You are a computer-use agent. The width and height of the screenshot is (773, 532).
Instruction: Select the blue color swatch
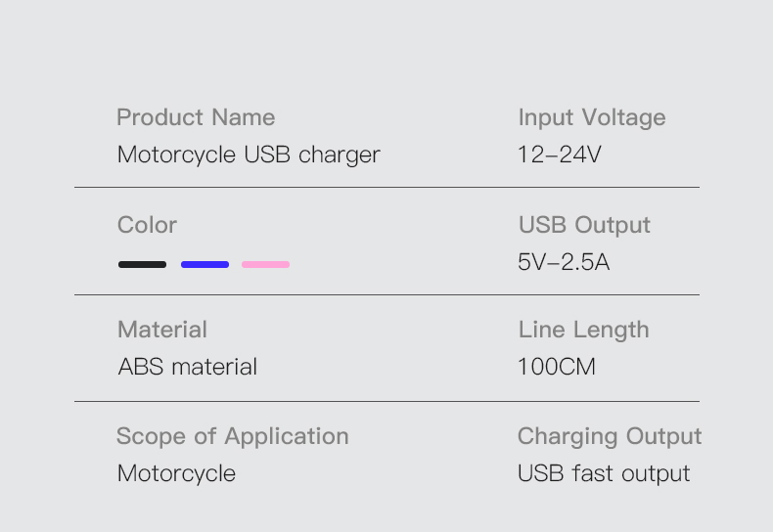click(x=205, y=264)
